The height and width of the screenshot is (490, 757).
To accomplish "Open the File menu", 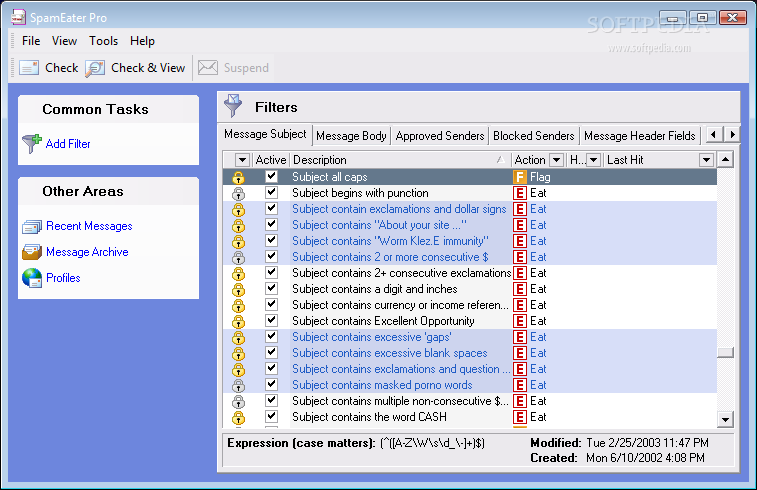I will (31, 41).
